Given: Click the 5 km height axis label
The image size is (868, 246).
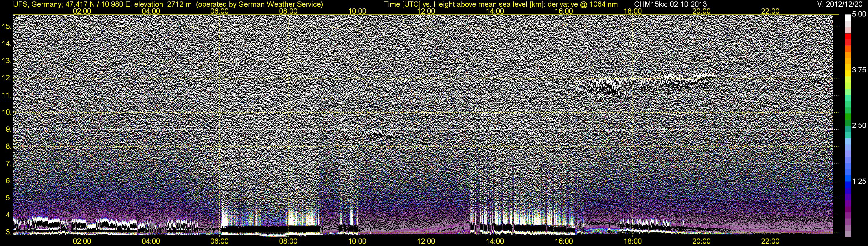Looking at the screenshot, I should (x=8, y=198).
